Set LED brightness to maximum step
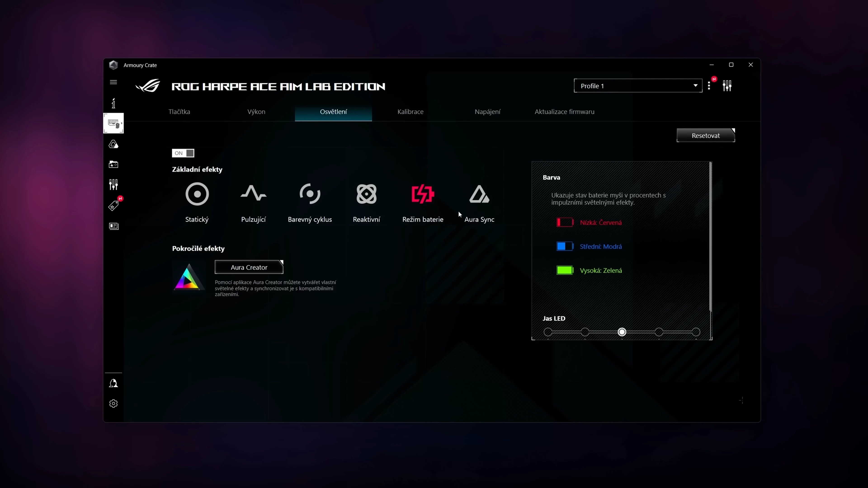 click(x=696, y=332)
